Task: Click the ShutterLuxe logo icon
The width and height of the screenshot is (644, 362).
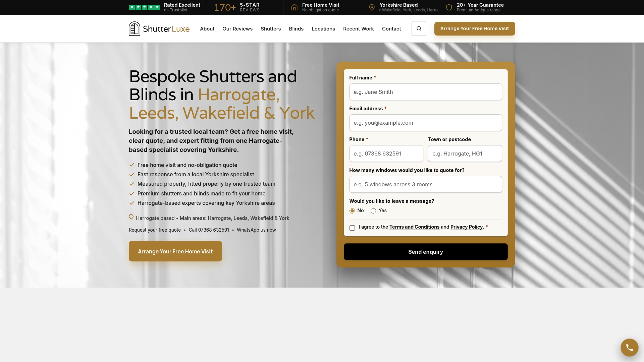Action: click(x=135, y=29)
